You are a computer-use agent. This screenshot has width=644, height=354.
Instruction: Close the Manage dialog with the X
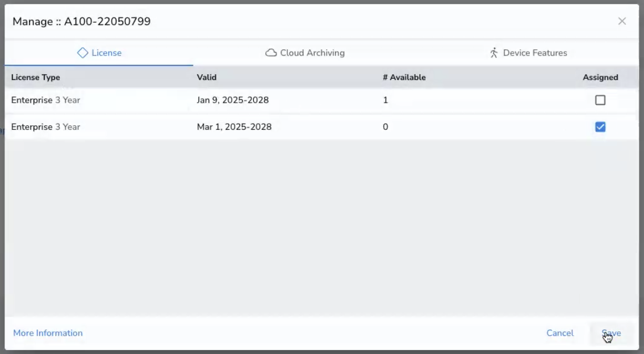(x=622, y=22)
